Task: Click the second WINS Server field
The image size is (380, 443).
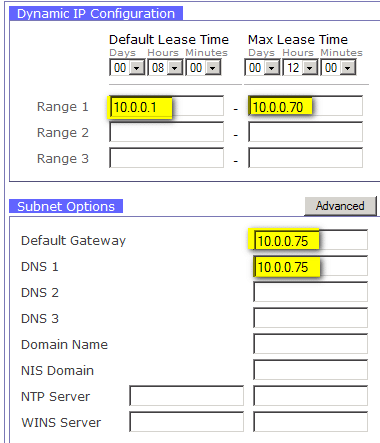Action: pyautogui.click(x=310, y=422)
